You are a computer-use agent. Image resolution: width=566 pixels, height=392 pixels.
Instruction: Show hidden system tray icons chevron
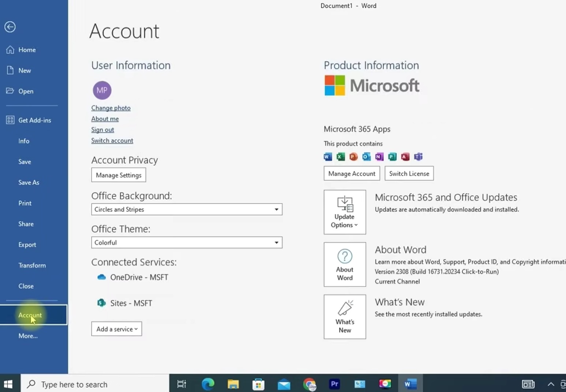pos(551,384)
